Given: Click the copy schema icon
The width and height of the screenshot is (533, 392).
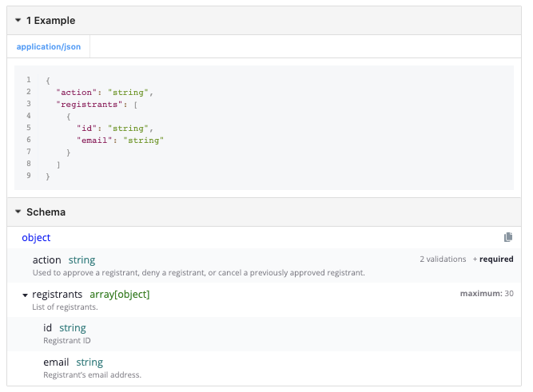Looking at the screenshot, I should click(508, 237).
